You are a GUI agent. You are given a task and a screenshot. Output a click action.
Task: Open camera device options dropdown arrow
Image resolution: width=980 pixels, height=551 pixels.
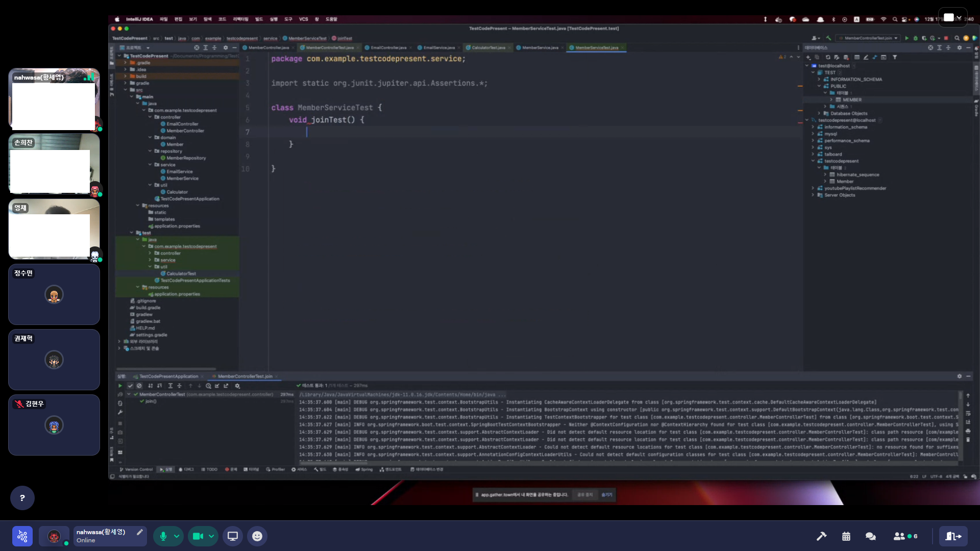point(211,536)
